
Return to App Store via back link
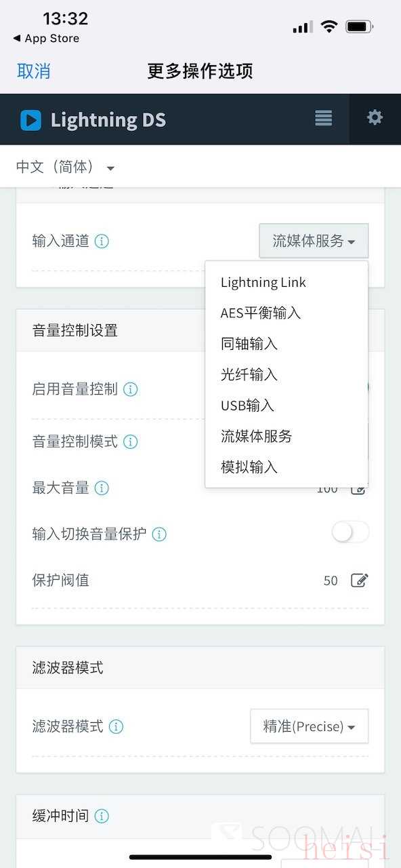click(x=46, y=39)
